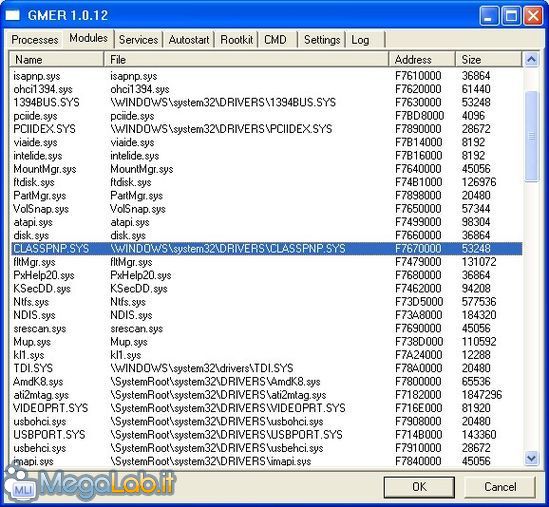Close the GMER window
549x507 pixels.
pyautogui.click(x=534, y=16)
